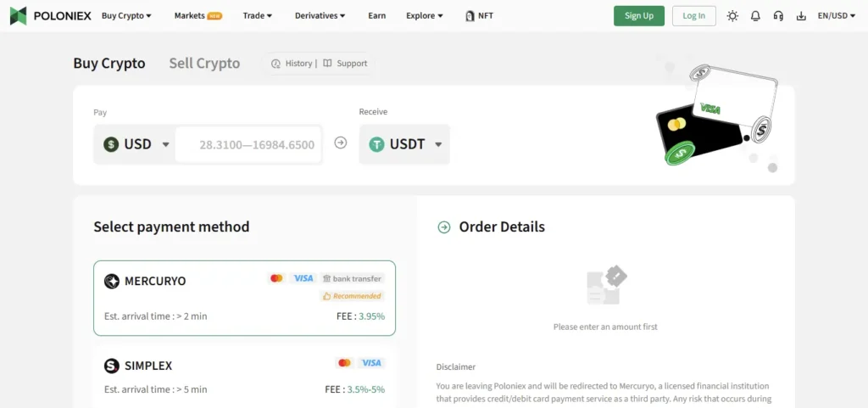The height and width of the screenshot is (408, 868).
Task: Click the pay amount input field
Action: [248, 144]
